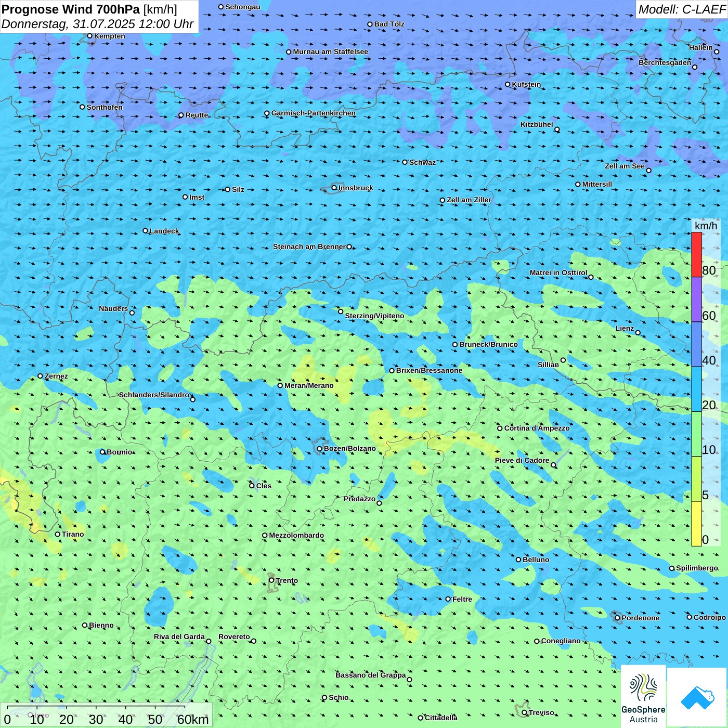Click the Feltre label
The image size is (728, 728).
click(462, 599)
